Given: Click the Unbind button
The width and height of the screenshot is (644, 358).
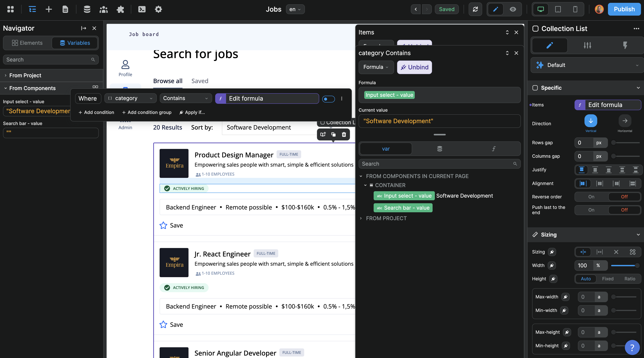Looking at the screenshot, I should click(x=414, y=67).
